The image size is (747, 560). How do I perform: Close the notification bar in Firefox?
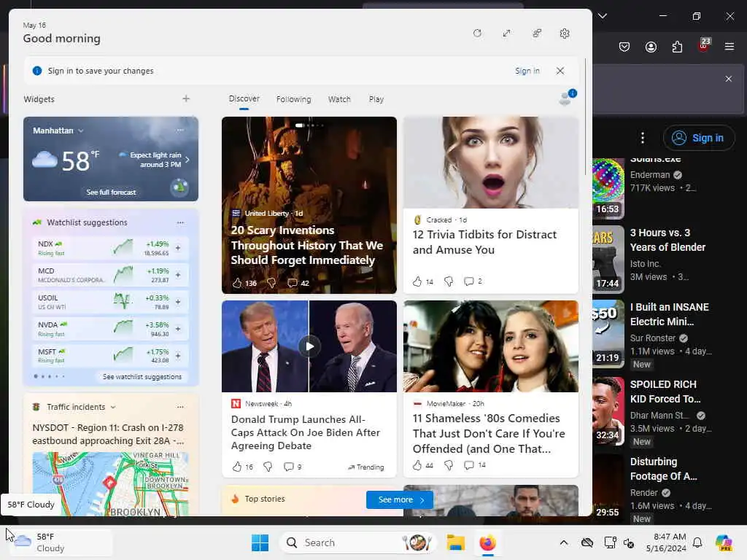tap(729, 79)
